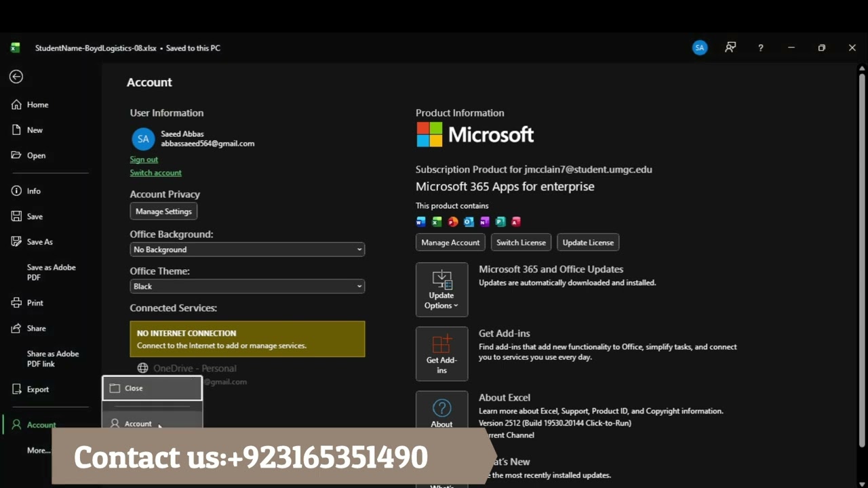The height and width of the screenshot is (488, 868).
Task: Click the back arrow to exit Backstage
Action: tap(16, 77)
